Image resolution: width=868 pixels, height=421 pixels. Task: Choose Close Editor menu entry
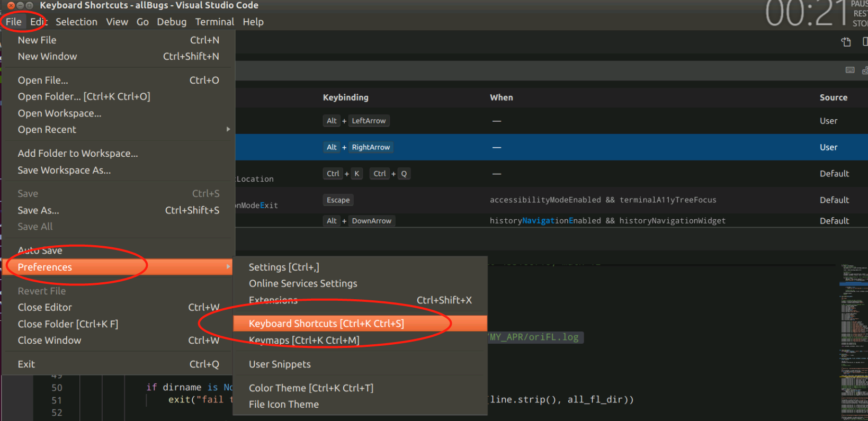coord(119,307)
